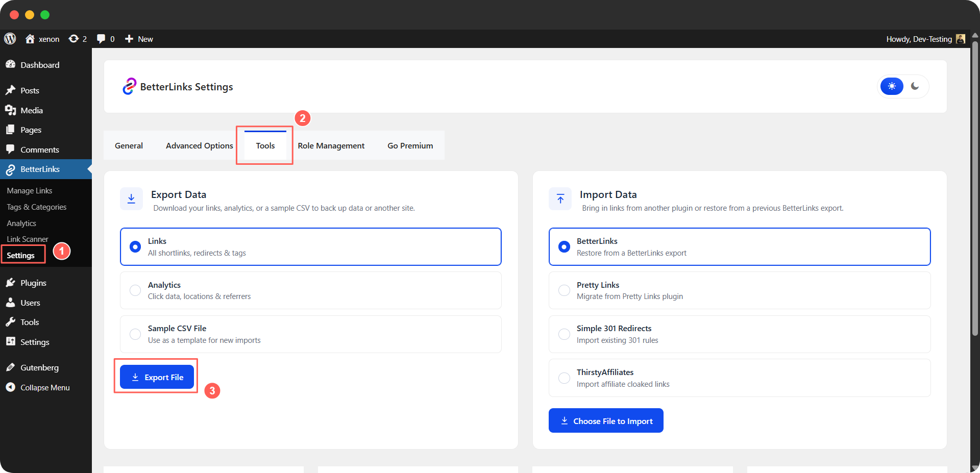The image size is (980, 473).
Task: Click the Plugins plug icon
Action: click(10, 283)
